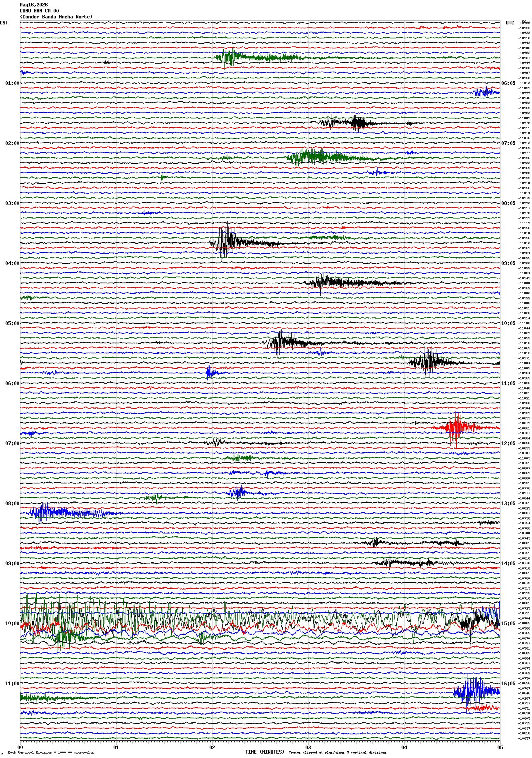Screen dimensions: 532x758
Task: Click the 05:00 CST time label
Action: [x=12, y=323]
